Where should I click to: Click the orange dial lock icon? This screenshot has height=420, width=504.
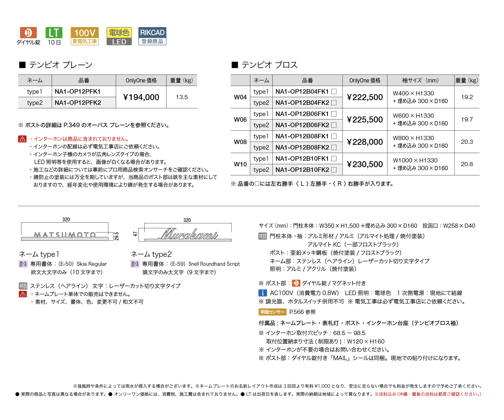coord(28,33)
